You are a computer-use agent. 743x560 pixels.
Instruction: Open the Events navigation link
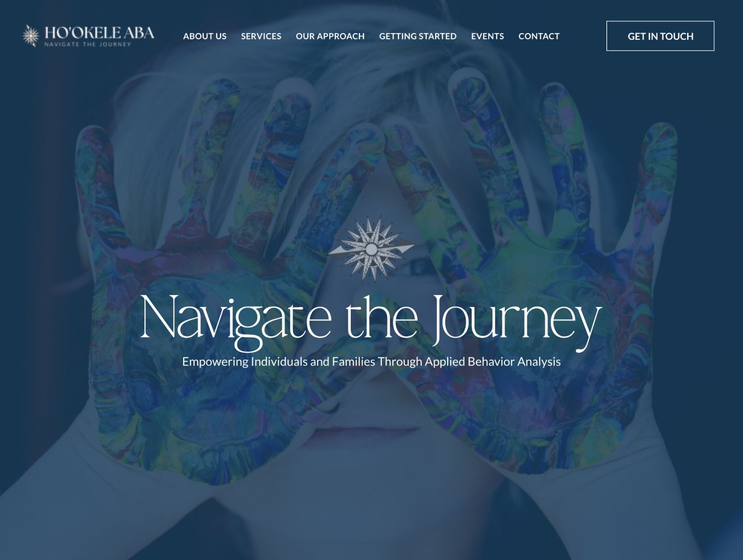coord(487,36)
